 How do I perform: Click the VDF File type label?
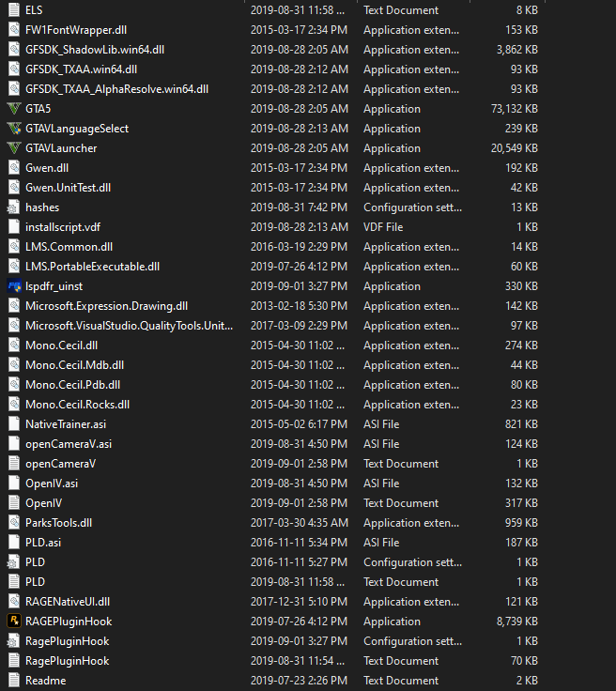383,227
